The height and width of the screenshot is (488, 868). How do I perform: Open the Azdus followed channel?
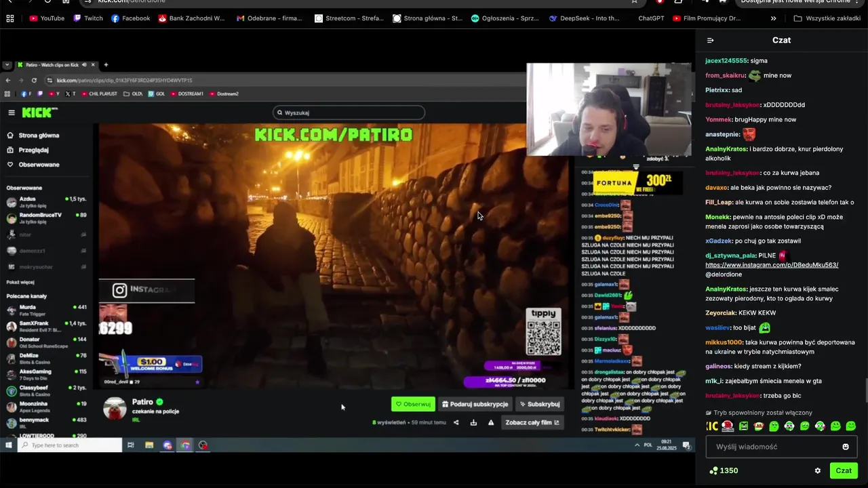point(46,202)
